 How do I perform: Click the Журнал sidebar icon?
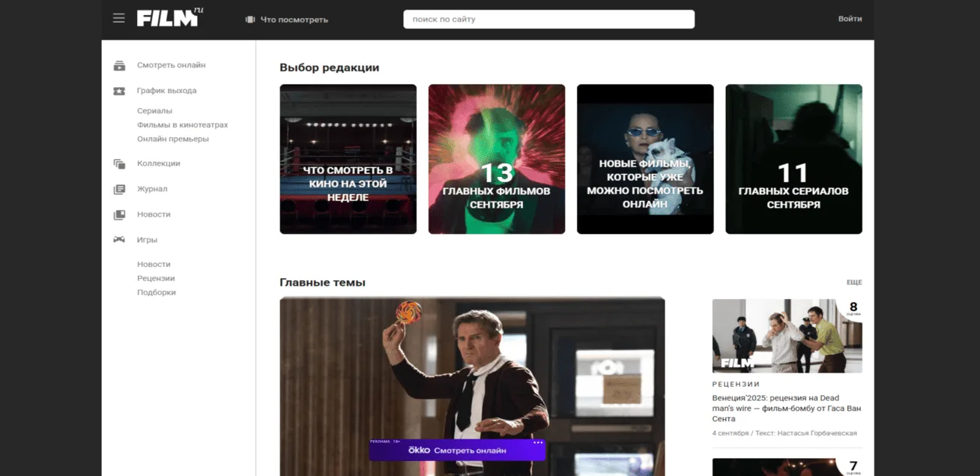[119, 190]
